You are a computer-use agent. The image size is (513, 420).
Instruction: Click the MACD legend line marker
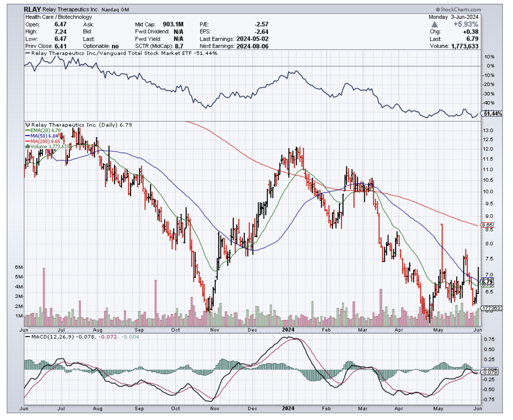tap(28, 337)
